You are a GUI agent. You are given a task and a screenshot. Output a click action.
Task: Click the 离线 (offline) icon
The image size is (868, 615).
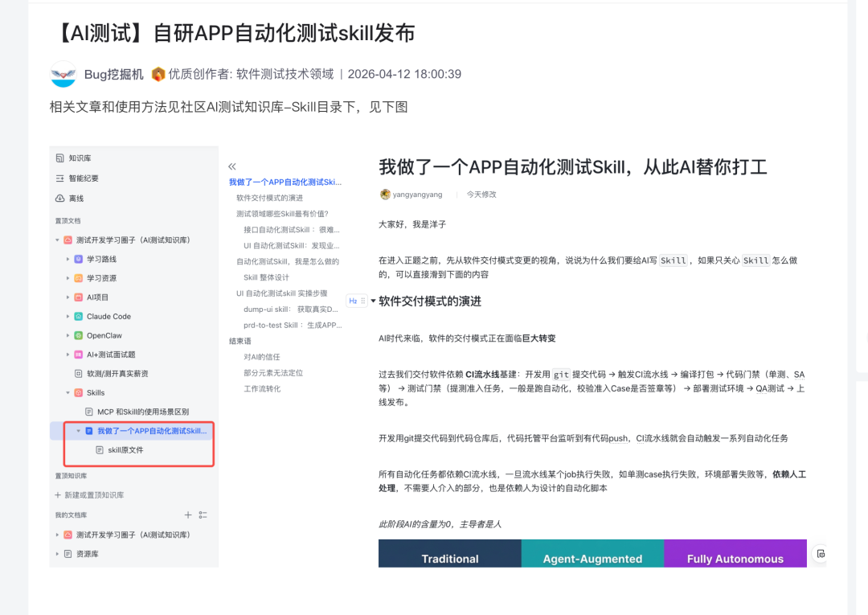click(59, 199)
